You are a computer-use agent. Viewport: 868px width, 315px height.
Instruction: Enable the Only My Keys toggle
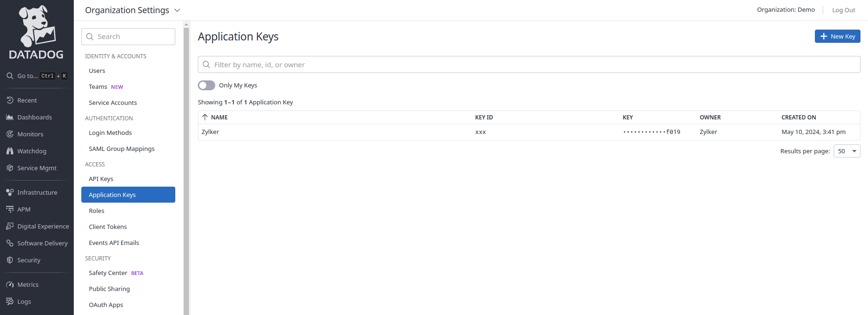(x=206, y=85)
